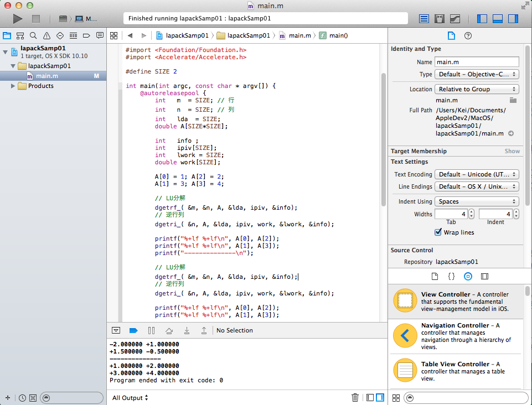
Task: Click the Name field containing main.m
Action: point(477,62)
